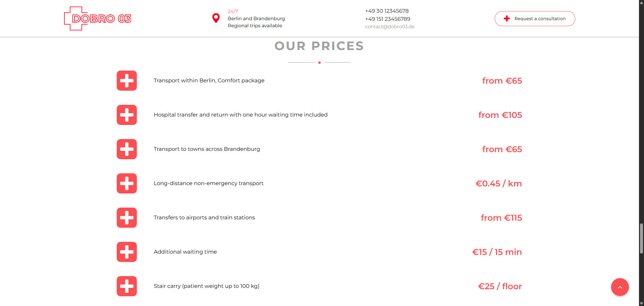Click the Hospital transfer and return description
The width and height of the screenshot is (644, 306).
pos(240,115)
